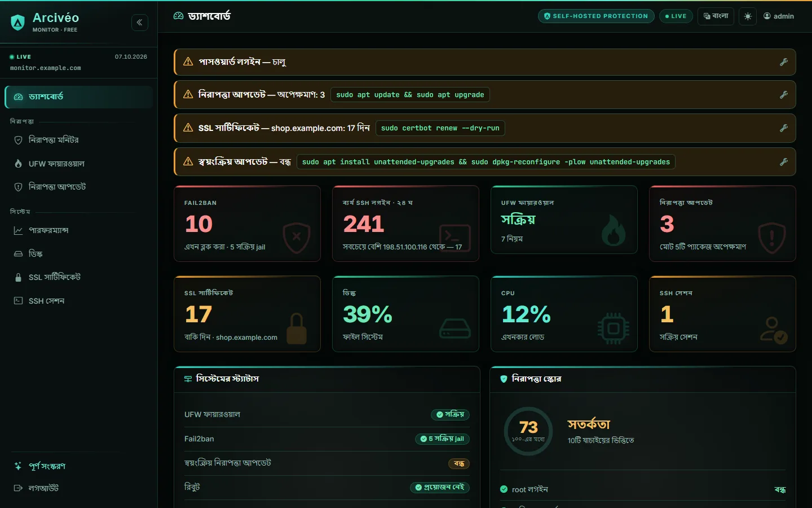Click wrench icon on নিরাপত্তা আপডেট alert
Screen dimensions: 812x508
point(784,95)
